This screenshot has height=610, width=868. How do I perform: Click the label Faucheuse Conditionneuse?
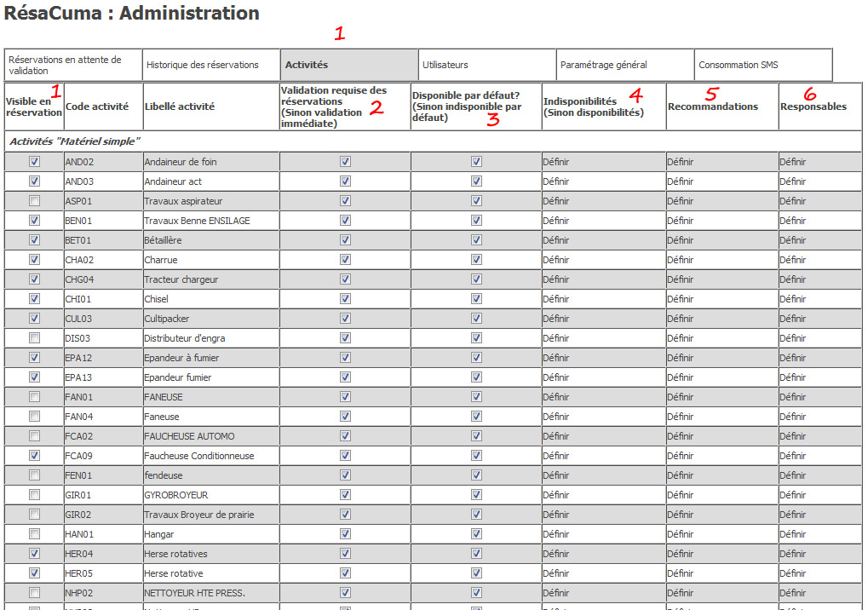point(199,456)
